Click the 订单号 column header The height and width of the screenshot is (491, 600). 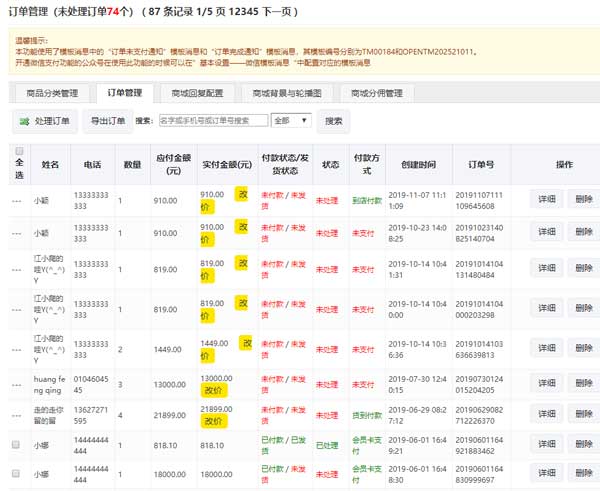(481, 165)
